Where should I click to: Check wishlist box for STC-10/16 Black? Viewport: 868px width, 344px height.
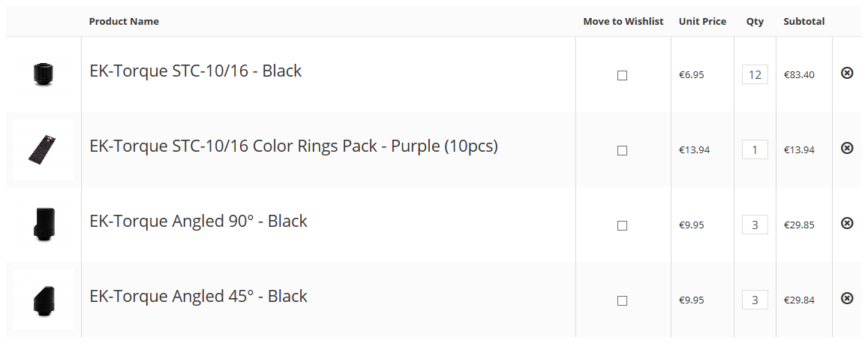pos(622,75)
